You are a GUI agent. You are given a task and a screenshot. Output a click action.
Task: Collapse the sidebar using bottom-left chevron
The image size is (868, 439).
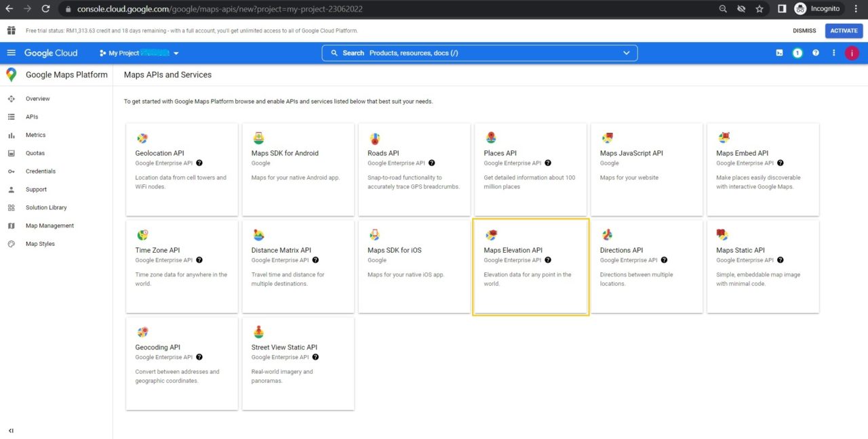tap(10, 430)
